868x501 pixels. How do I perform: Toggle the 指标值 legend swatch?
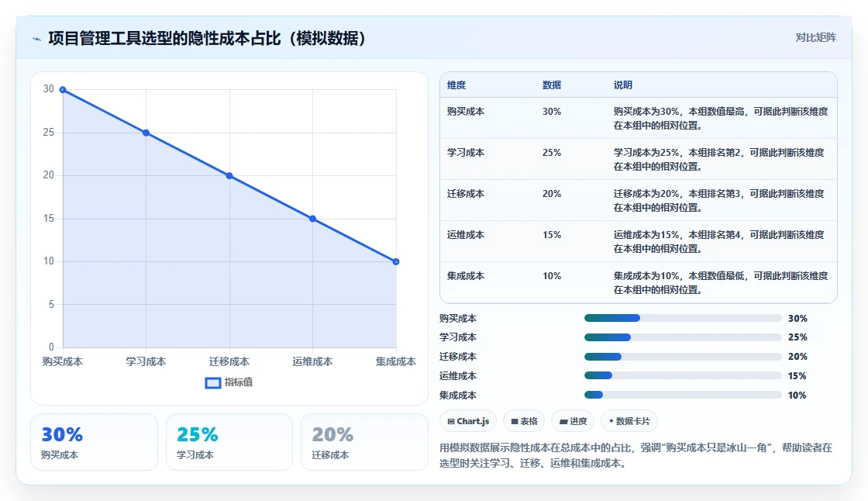coord(213,382)
